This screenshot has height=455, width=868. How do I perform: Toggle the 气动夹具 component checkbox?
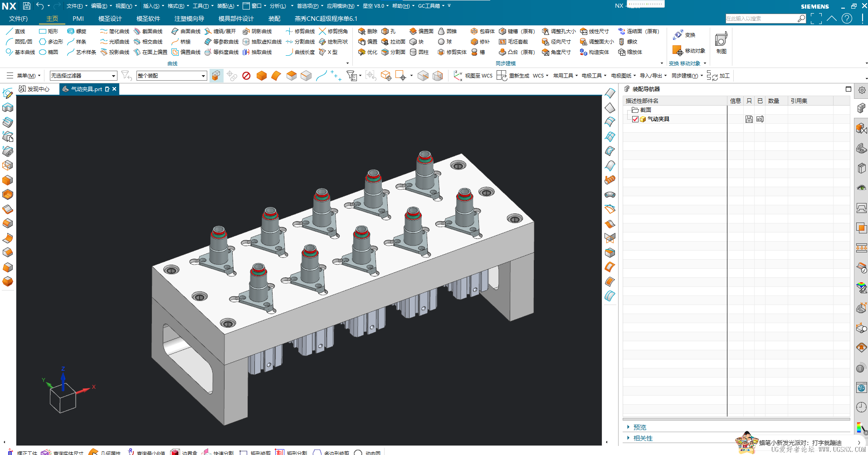pos(635,119)
